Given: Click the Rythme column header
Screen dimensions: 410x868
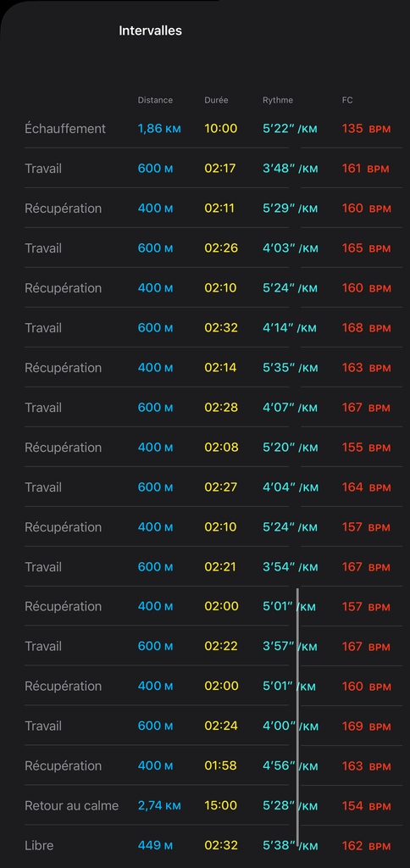Looking at the screenshot, I should click(278, 100).
